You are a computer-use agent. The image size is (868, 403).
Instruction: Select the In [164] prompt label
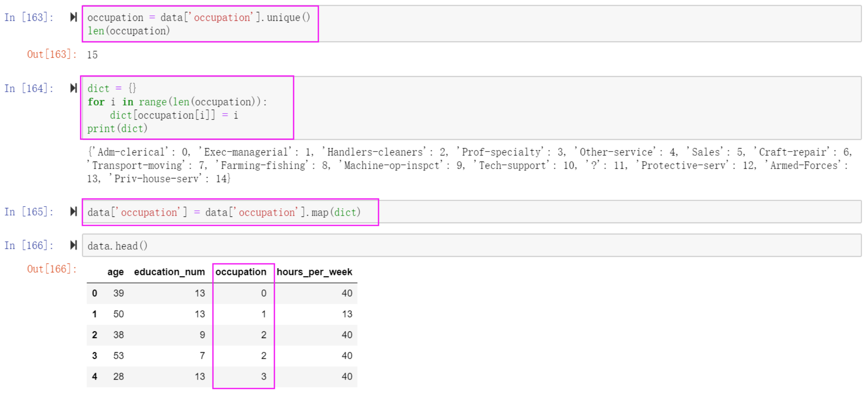click(x=29, y=88)
